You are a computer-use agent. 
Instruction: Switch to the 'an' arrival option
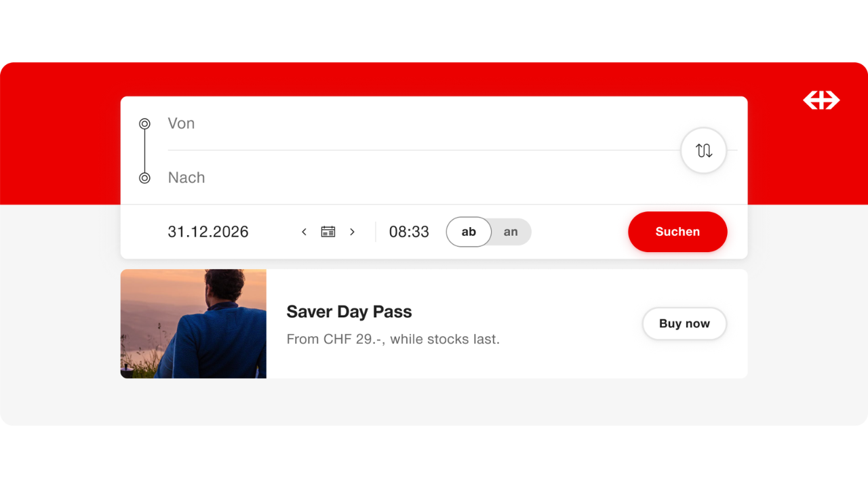pyautogui.click(x=511, y=232)
